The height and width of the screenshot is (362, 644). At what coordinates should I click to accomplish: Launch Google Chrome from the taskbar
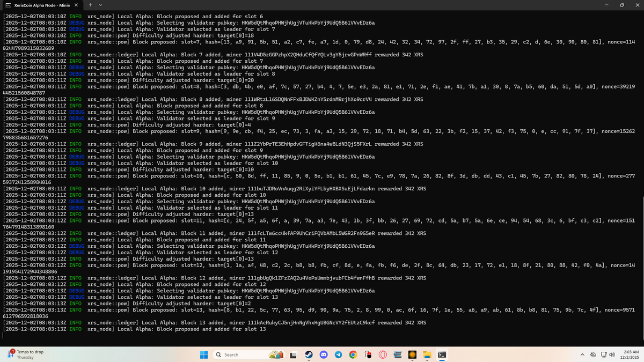point(353,354)
